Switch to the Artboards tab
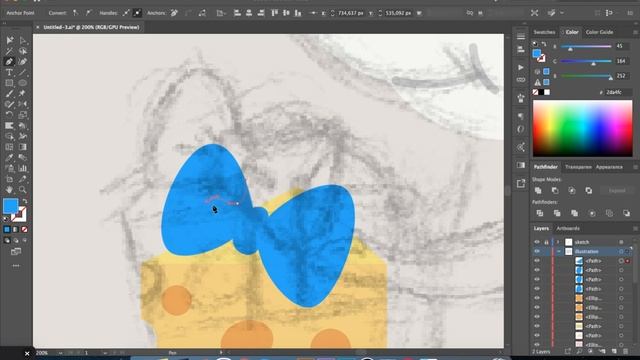Screen dimensions: 640x360 coord(568,229)
